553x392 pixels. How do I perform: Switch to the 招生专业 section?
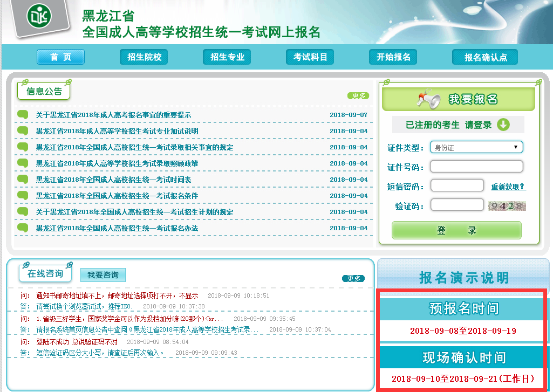pyautogui.click(x=227, y=57)
